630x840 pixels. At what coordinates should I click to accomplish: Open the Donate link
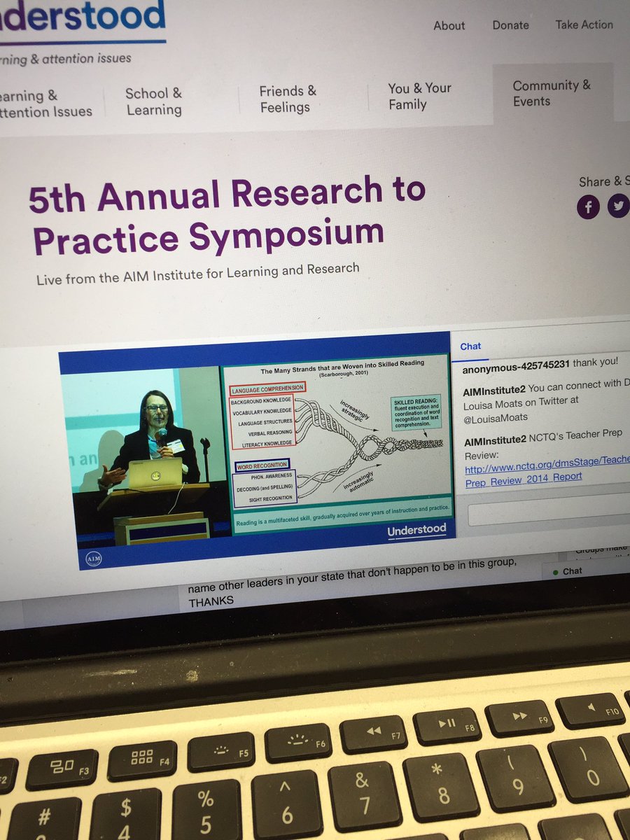510,24
